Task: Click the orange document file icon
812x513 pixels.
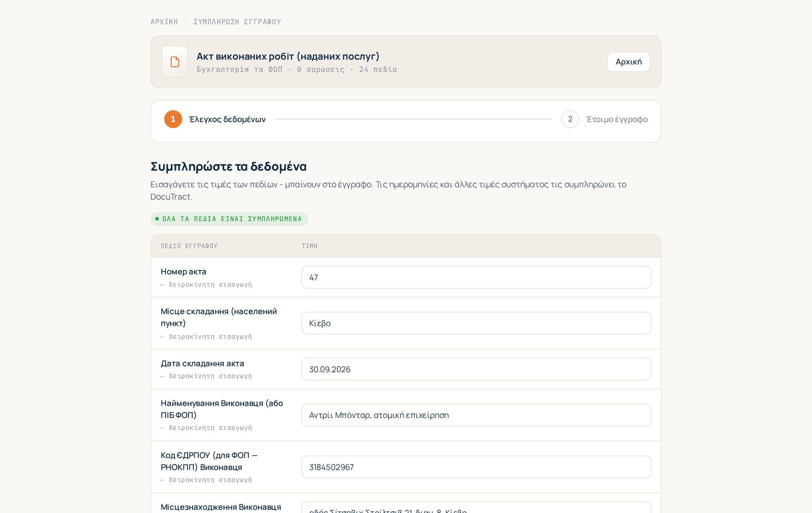Action: coord(175,62)
